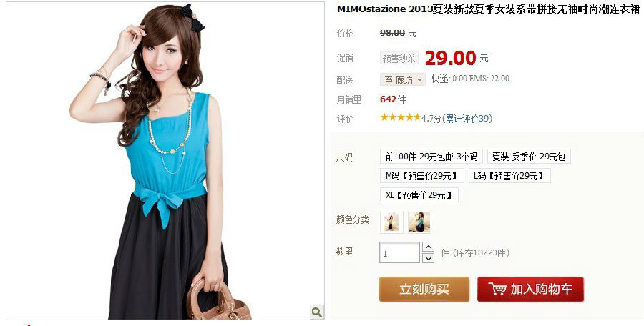644x326 pixels.
Task: Select the first color thumbnail (yellow dress)
Action: [x=391, y=222]
